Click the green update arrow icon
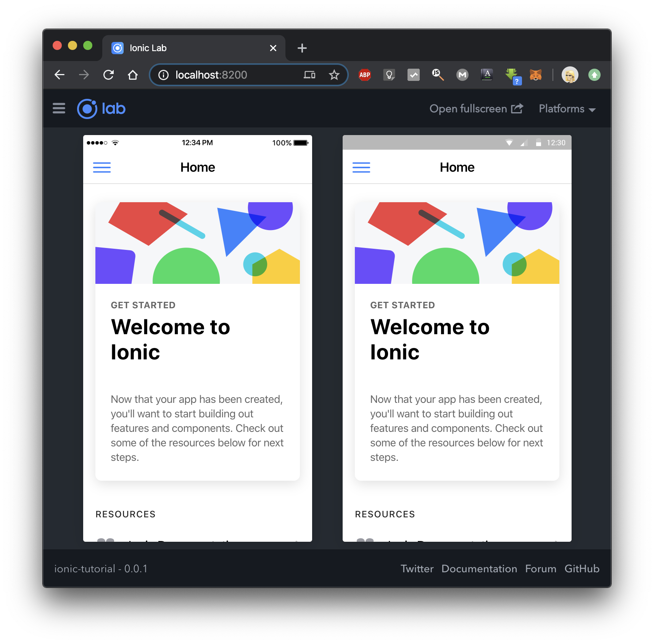654x644 pixels. coord(594,75)
